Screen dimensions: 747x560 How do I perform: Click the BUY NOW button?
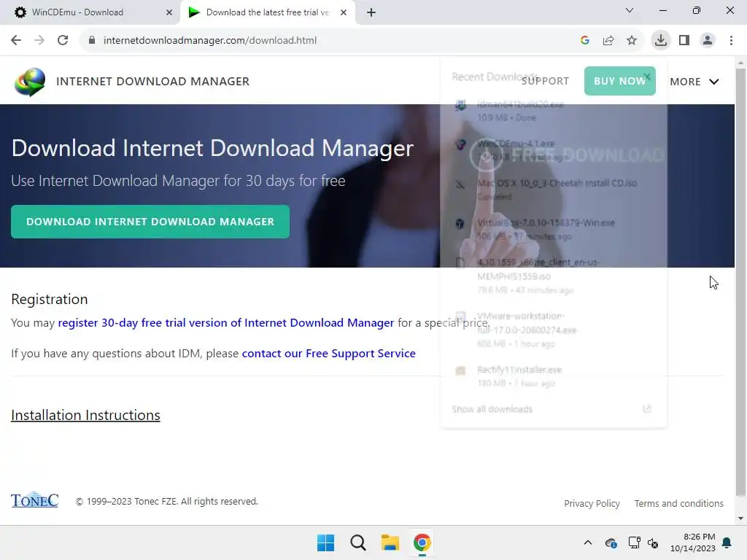[620, 81]
